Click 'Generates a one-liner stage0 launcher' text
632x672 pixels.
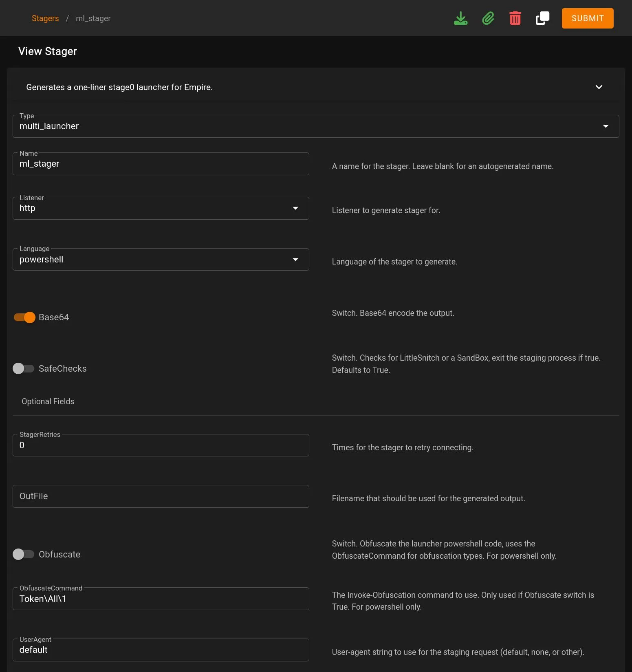click(x=119, y=87)
